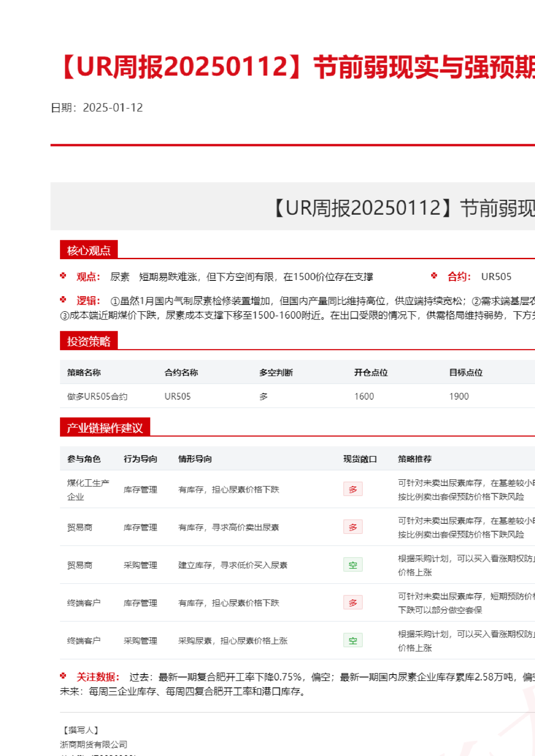Click the 做多UR505合约 strategy cell
Screen dimensions: 535x756
click(97, 396)
